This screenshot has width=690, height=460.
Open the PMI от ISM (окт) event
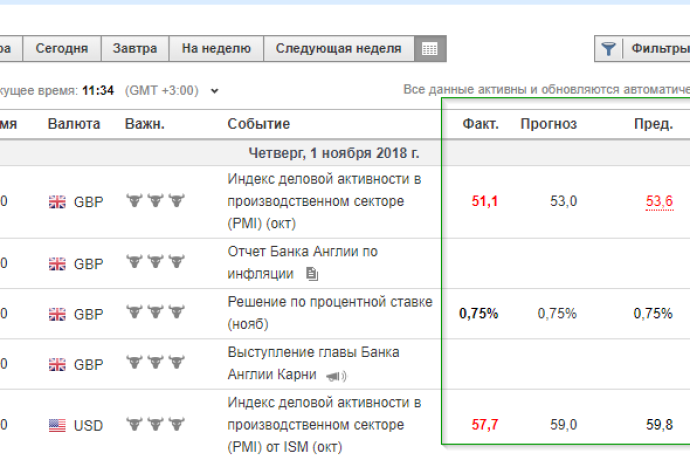[x=324, y=425]
